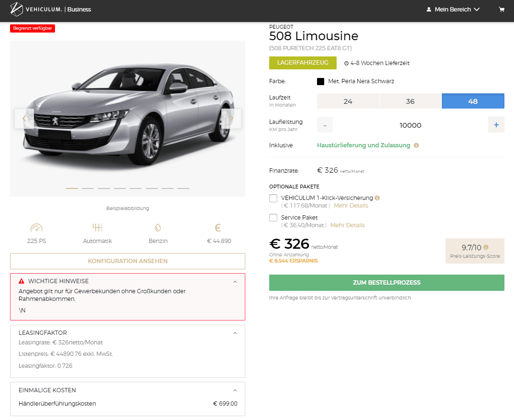514x420 pixels.
Task: Select 24 months Laufzeit
Action: click(348, 101)
